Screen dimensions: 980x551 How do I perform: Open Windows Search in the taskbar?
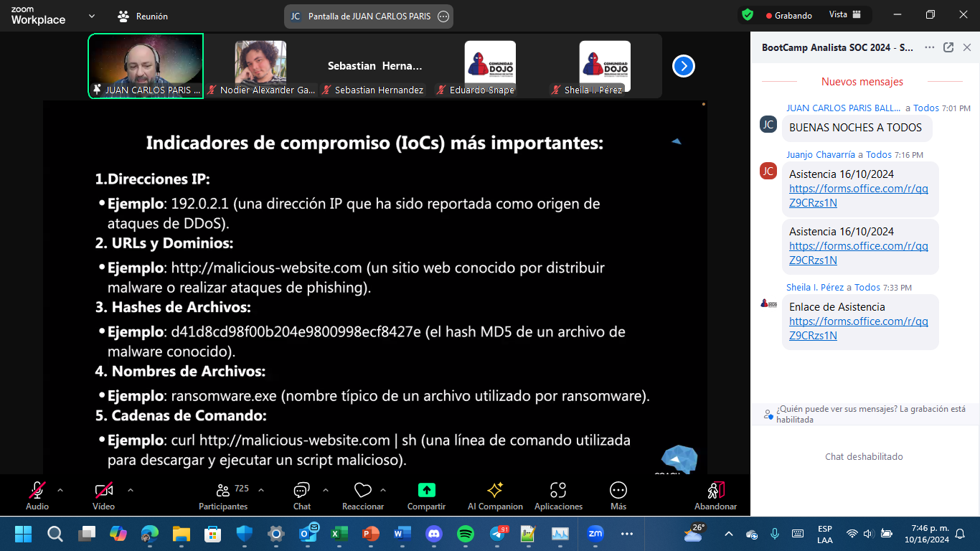(55, 534)
